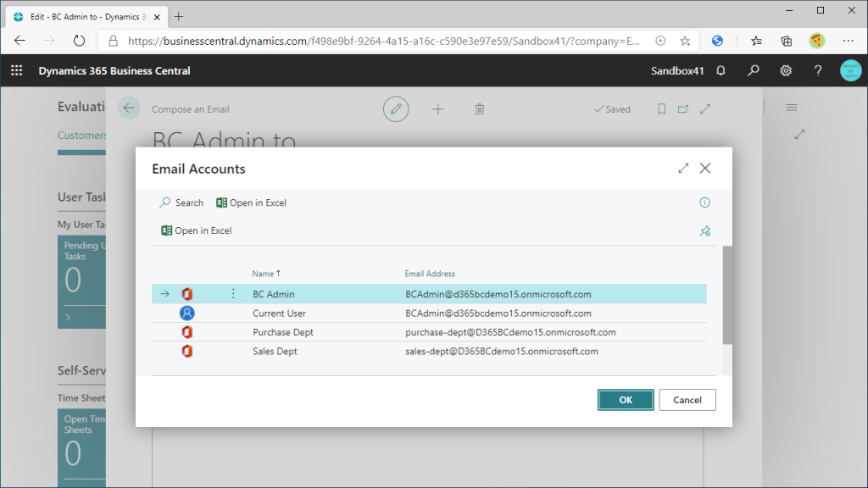Screen dimensions: 868x488
Task: Sort by the Name column header
Action: click(x=265, y=274)
